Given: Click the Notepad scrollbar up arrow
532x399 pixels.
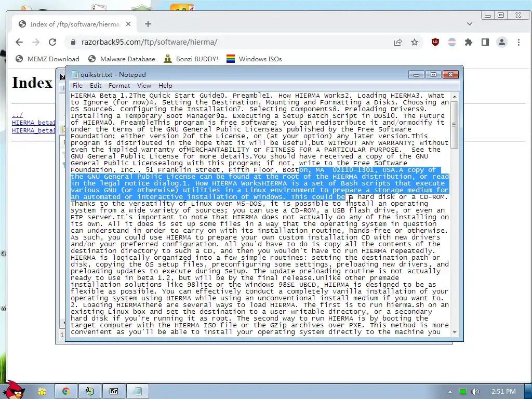Looking at the screenshot, I should (455, 97).
